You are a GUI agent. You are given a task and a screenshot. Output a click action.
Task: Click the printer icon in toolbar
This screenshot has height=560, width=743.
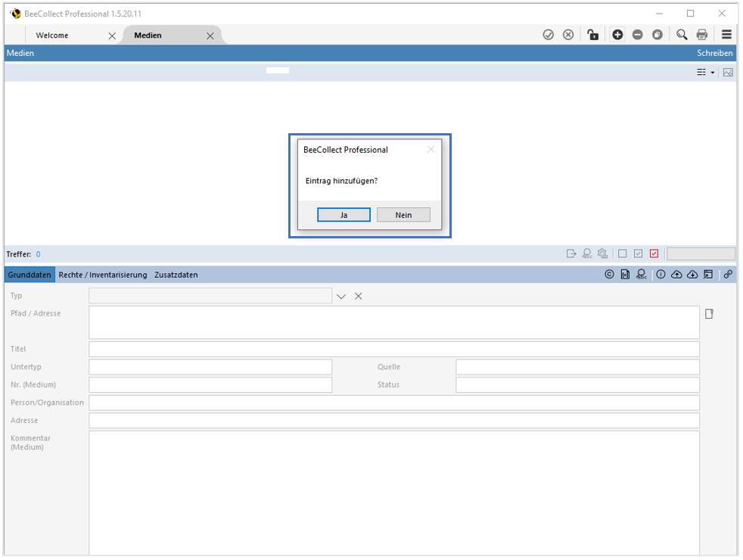[x=702, y=35]
